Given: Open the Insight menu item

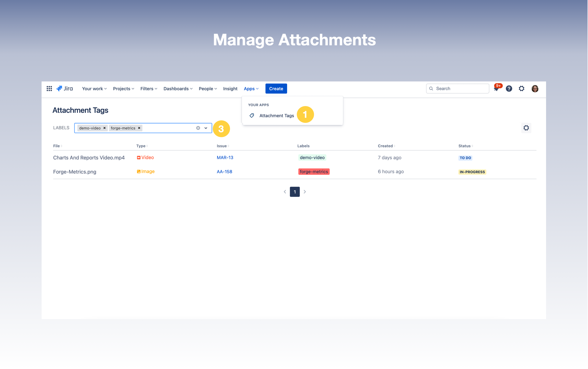Looking at the screenshot, I should 230,89.
